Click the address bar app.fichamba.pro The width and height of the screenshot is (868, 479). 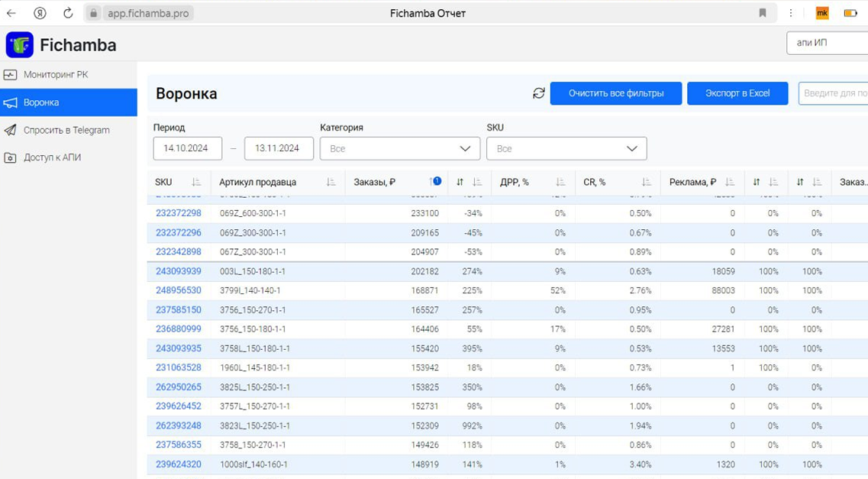(148, 13)
